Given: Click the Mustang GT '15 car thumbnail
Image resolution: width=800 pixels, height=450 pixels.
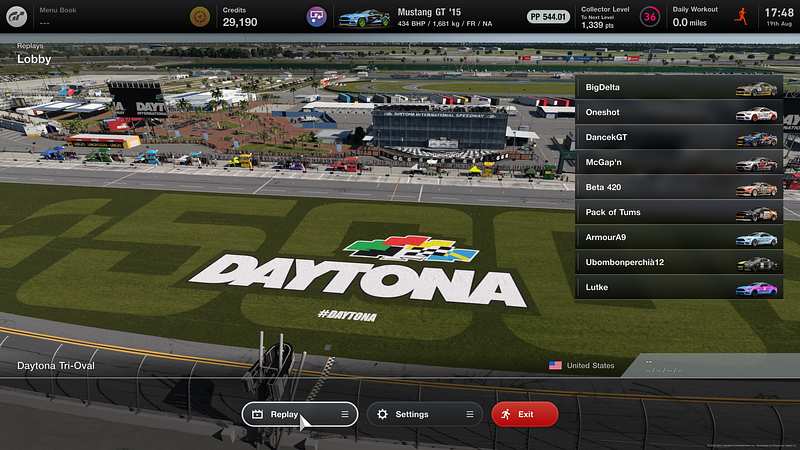Looking at the screenshot, I should click(364, 18).
